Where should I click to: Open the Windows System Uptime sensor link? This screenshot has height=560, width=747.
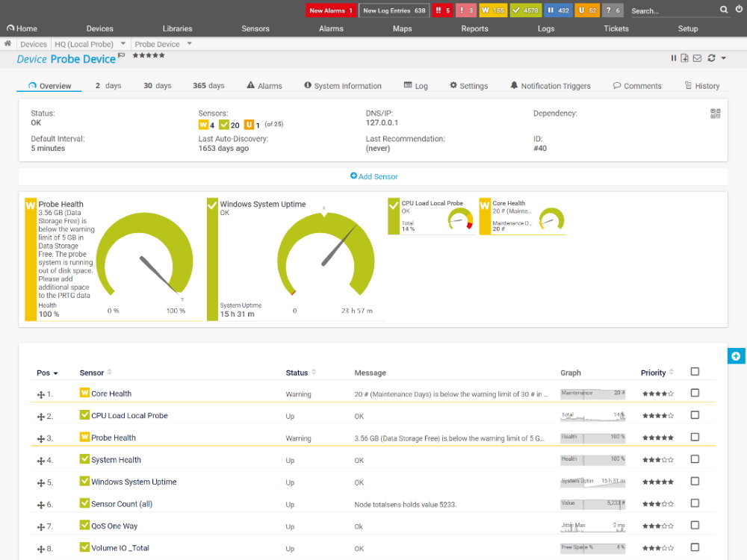click(135, 482)
